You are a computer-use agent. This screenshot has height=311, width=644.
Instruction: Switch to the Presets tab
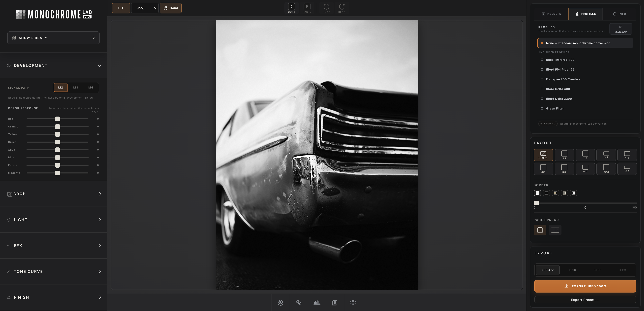pos(551,14)
